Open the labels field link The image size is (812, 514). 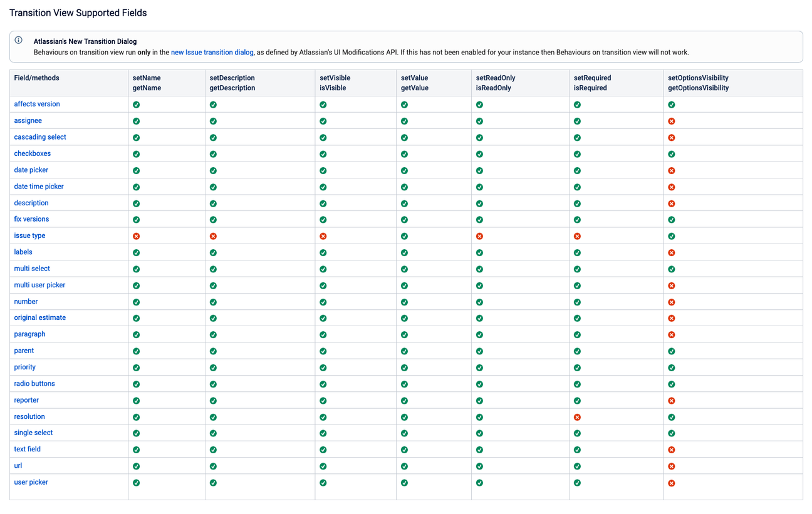(23, 252)
